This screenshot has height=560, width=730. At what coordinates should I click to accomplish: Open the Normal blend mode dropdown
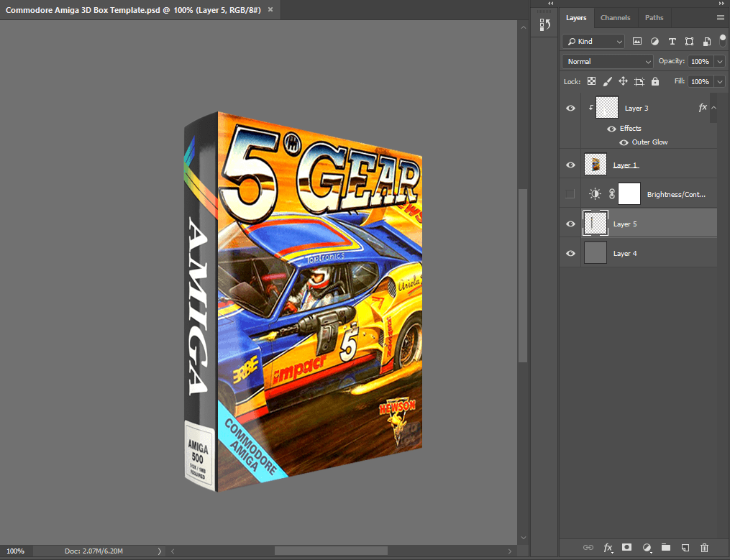[607, 62]
